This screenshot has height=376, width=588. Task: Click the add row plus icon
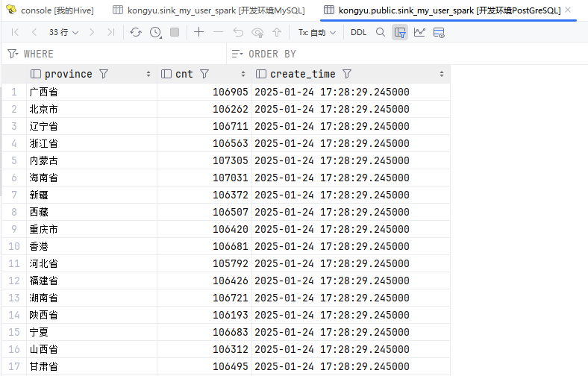coord(198,32)
